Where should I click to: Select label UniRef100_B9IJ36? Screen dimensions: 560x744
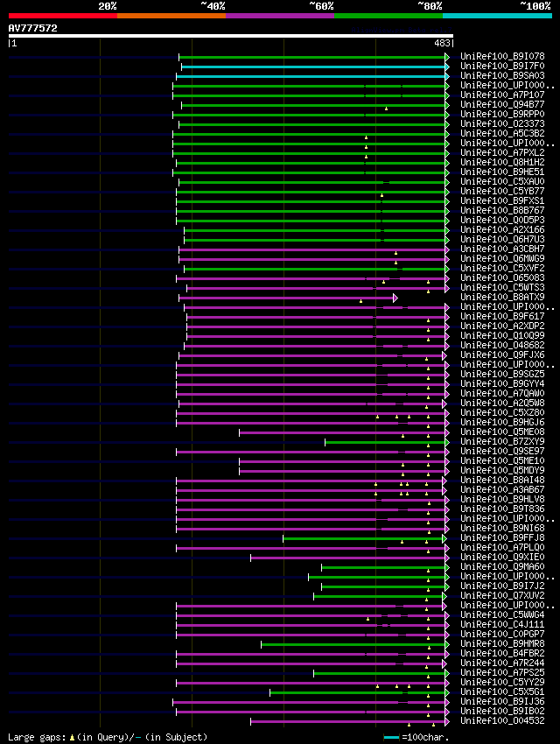click(502, 702)
